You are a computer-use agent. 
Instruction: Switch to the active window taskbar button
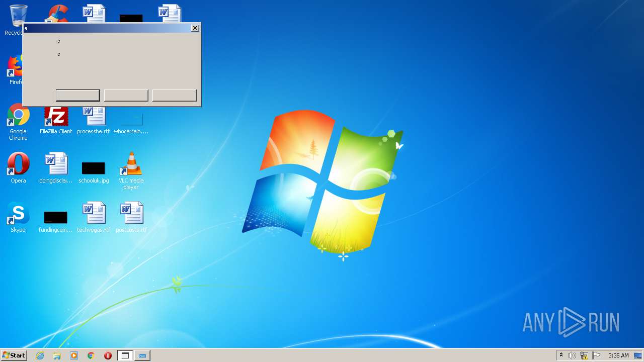coord(125,355)
